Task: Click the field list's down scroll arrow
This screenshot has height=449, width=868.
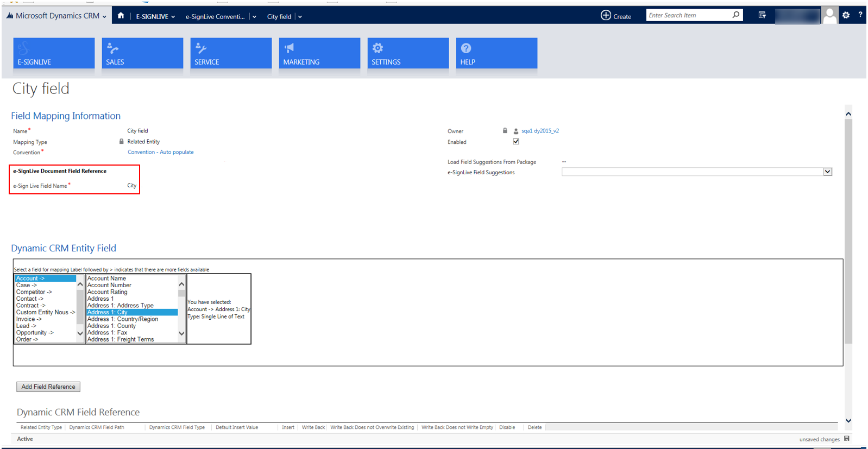Action: (x=181, y=333)
